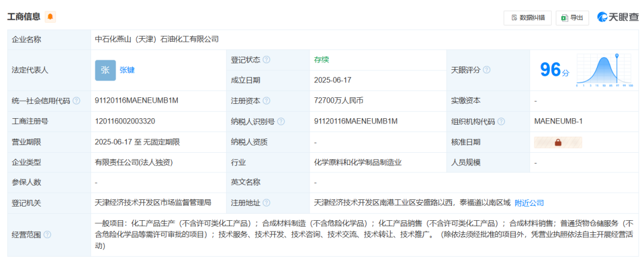Click the registration number 120116002003320

pyautogui.click(x=125, y=121)
